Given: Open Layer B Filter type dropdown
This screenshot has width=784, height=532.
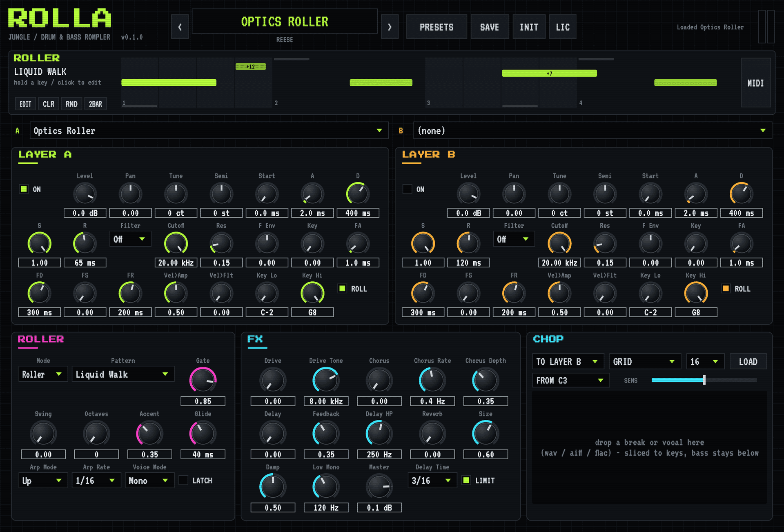Looking at the screenshot, I should point(514,239).
